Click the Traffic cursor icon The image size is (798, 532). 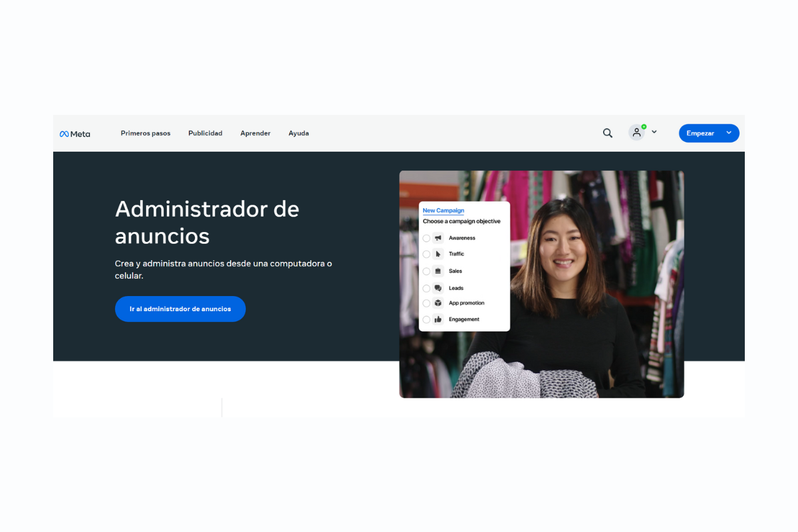pyautogui.click(x=438, y=254)
